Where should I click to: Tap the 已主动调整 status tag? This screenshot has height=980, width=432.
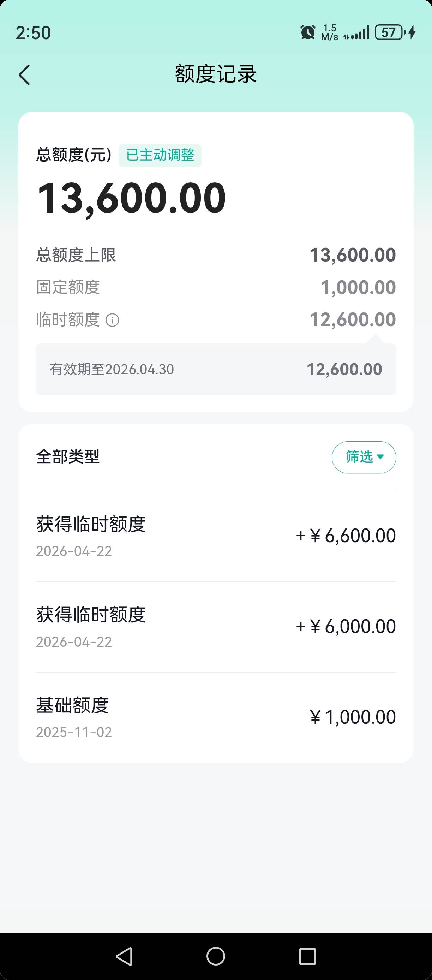pyautogui.click(x=160, y=155)
